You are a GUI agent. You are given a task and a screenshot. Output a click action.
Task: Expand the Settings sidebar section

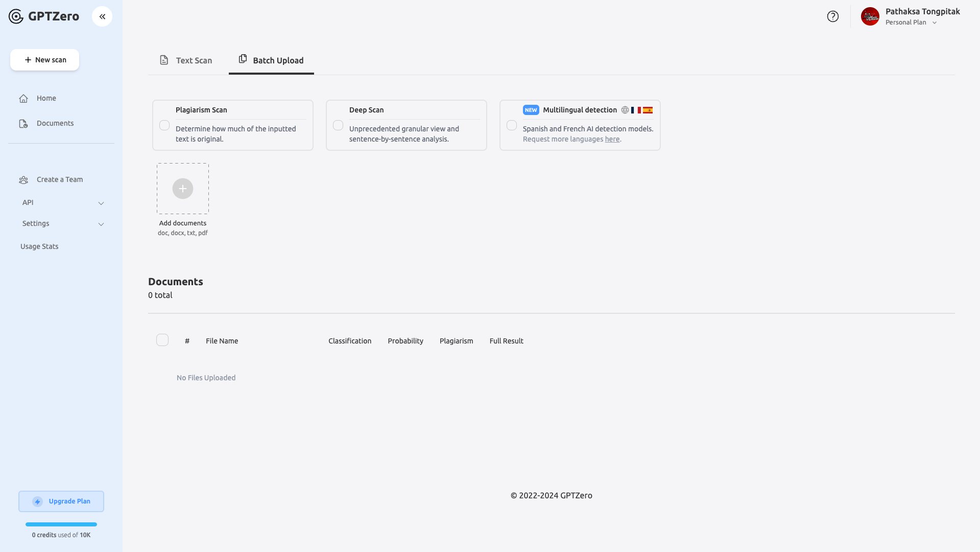coord(101,224)
